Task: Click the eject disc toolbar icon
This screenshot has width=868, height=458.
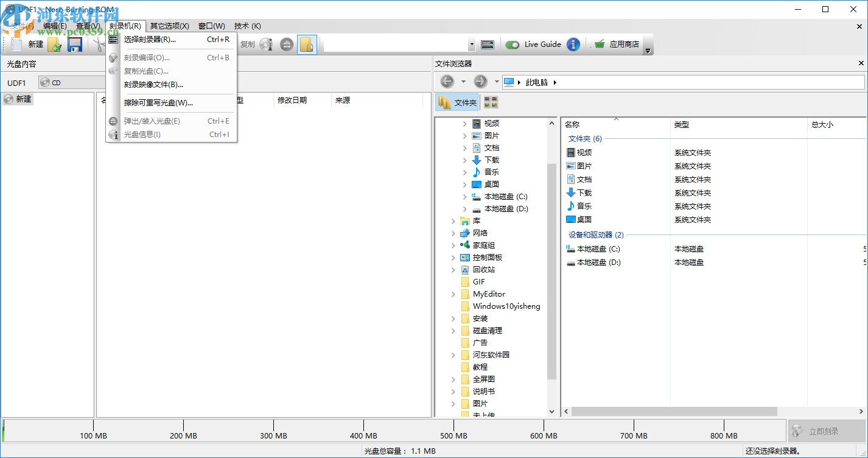Action: (287, 44)
